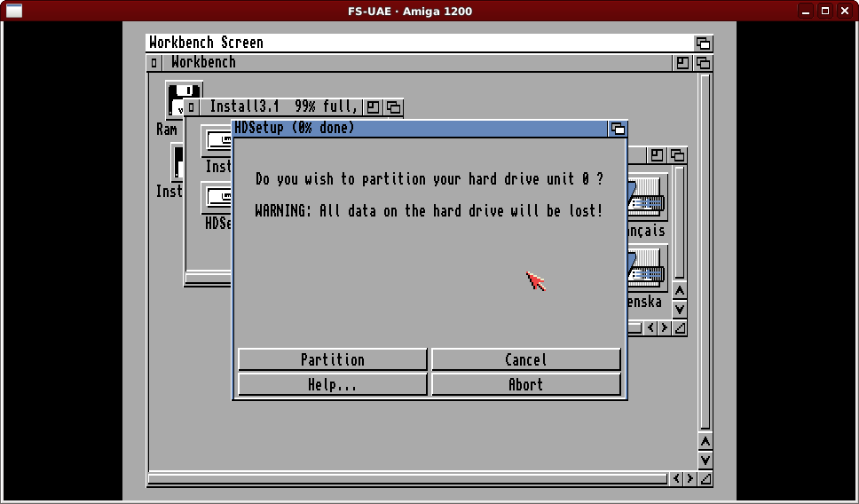Viewport: 859px width, 504px height.
Task: Open Help... in the HDSetup dialog
Action: point(333,384)
